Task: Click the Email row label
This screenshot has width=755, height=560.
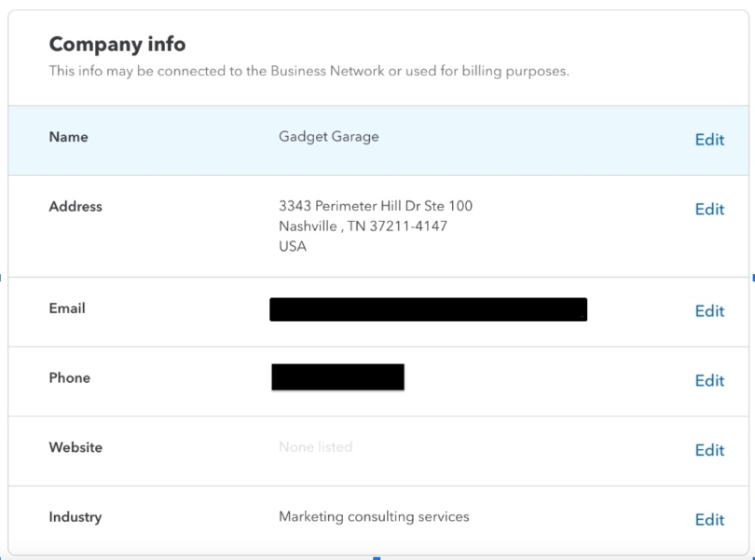Action: point(66,307)
